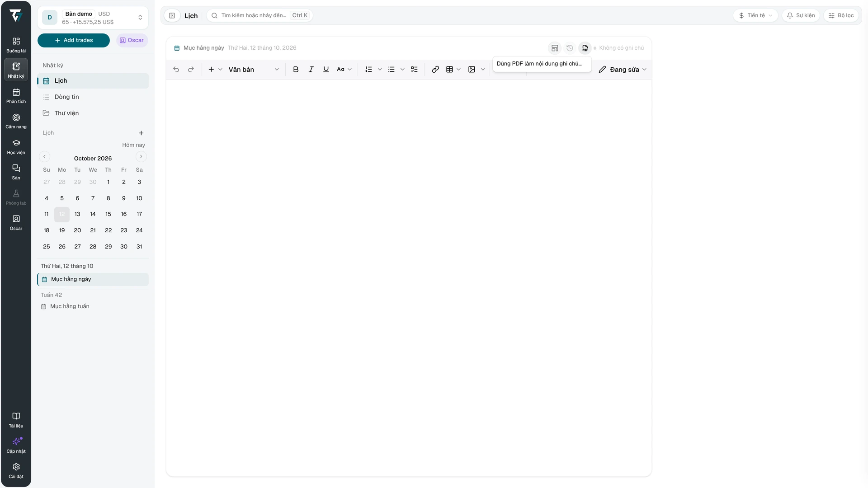The height and width of the screenshot is (488, 868).
Task: Click the redo arrow in editor toolbar
Action: pos(191,69)
